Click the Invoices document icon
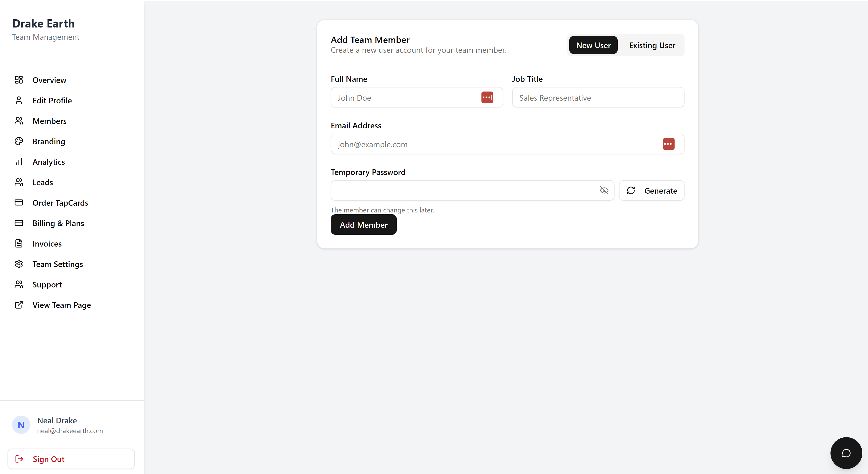The height and width of the screenshot is (474, 868). (x=19, y=244)
